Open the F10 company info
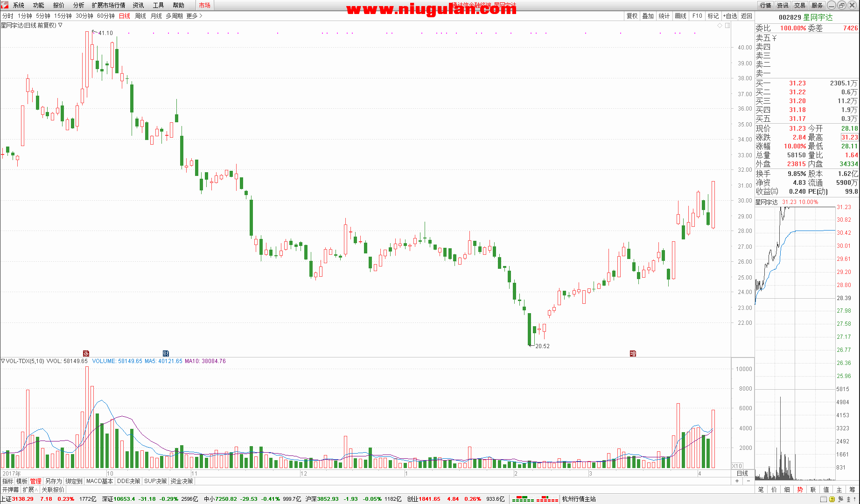The height and width of the screenshot is (504, 860). [697, 16]
